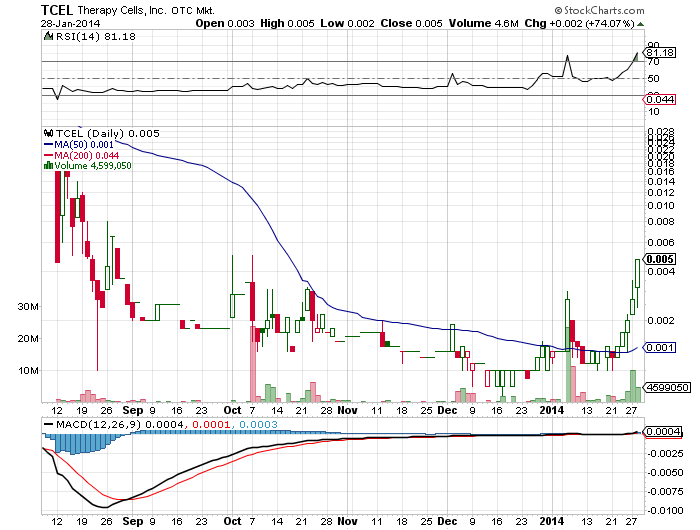Click the 0.008 price axis label
Screen dimensions: 700x530
pos(661,221)
